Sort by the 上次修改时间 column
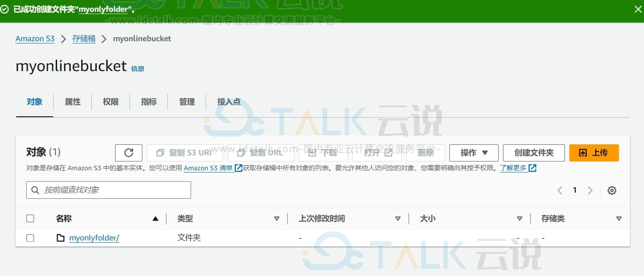 tap(398, 219)
